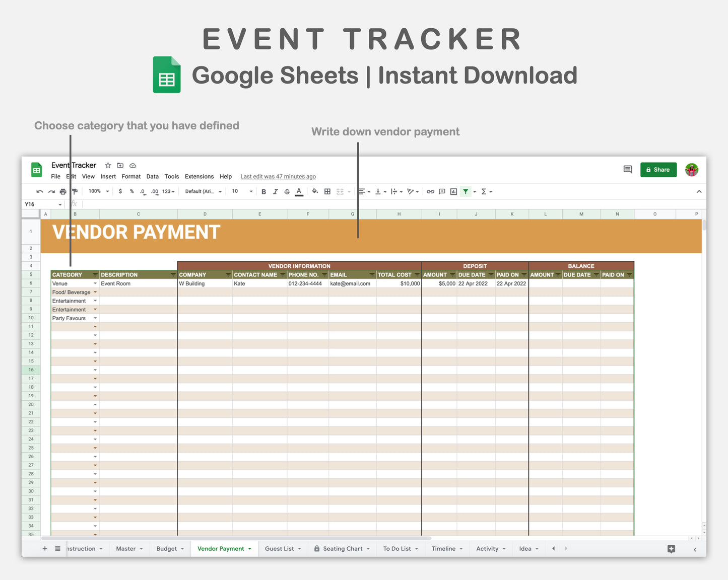Click the Borders icon

tap(327, 191)
